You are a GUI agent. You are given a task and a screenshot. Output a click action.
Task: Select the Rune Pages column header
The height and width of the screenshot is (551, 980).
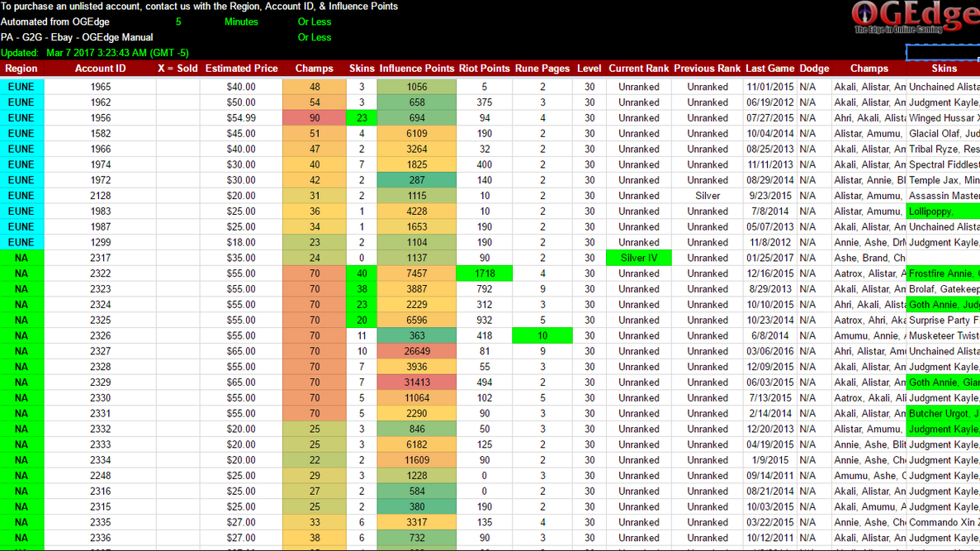coord(542,69)
